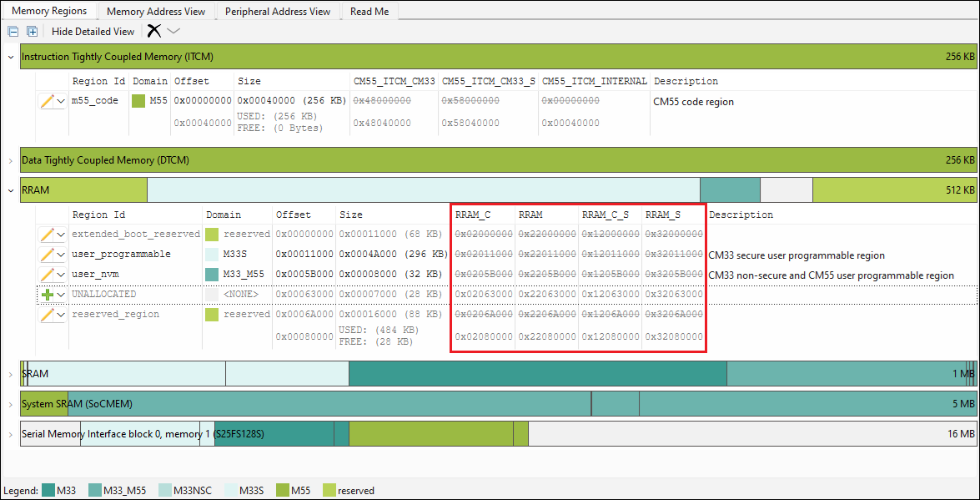Open dropdown arrow next to the X filter icon
Screen dimensions: 980x500
click(173, 32)
